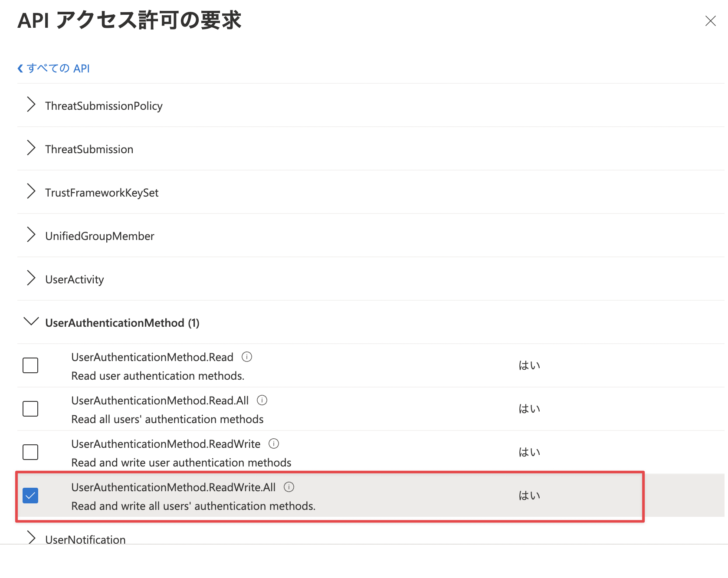Click info icon next to UserAuthenticationMethod.Read
This screenshot has width=728, height=578.
tap(247, 357)
